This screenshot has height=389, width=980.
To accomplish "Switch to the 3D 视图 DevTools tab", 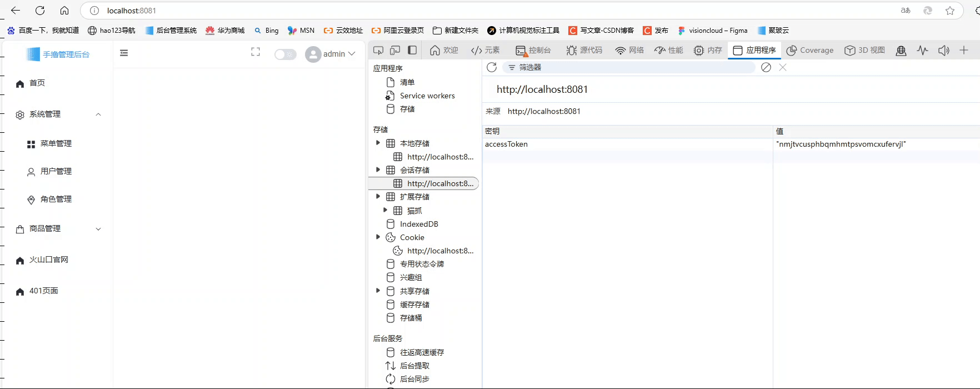I will tap(864, 50).
